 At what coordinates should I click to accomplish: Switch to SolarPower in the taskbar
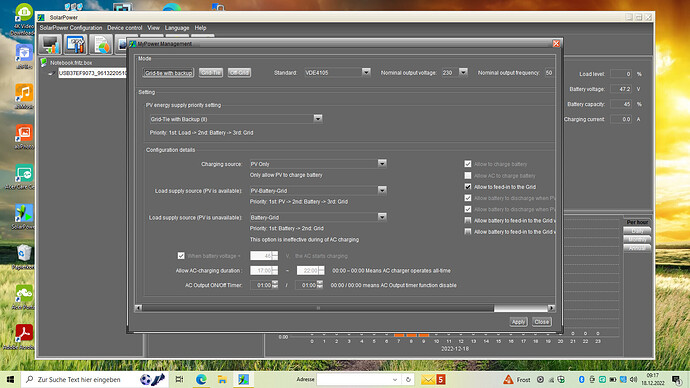coord(243,379)
